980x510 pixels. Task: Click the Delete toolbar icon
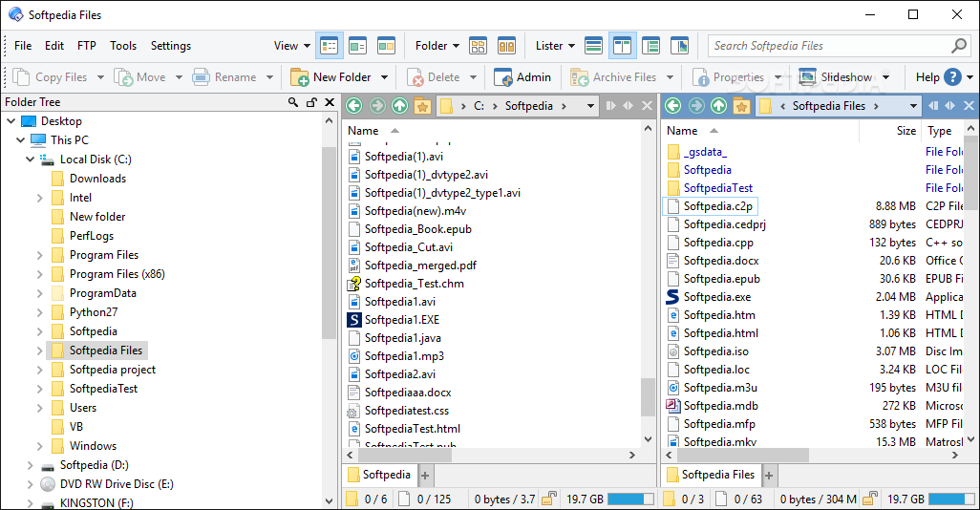click(x=415, y=76)
